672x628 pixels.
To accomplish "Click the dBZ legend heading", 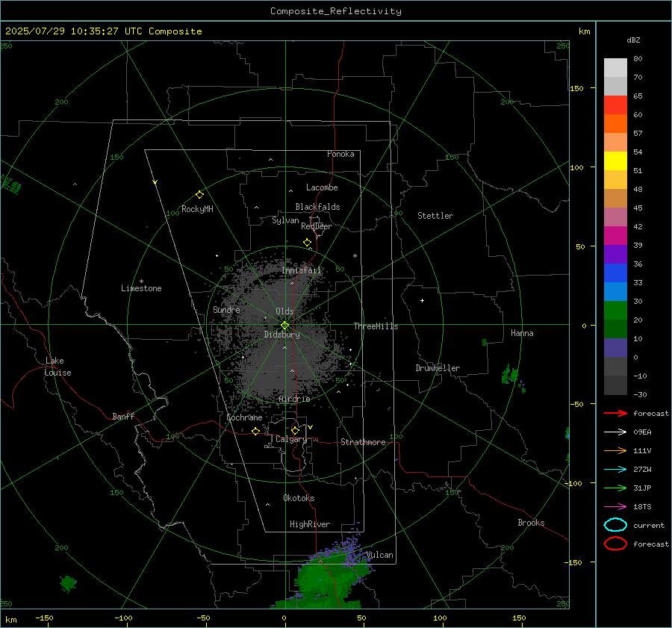I will (633, 40).
